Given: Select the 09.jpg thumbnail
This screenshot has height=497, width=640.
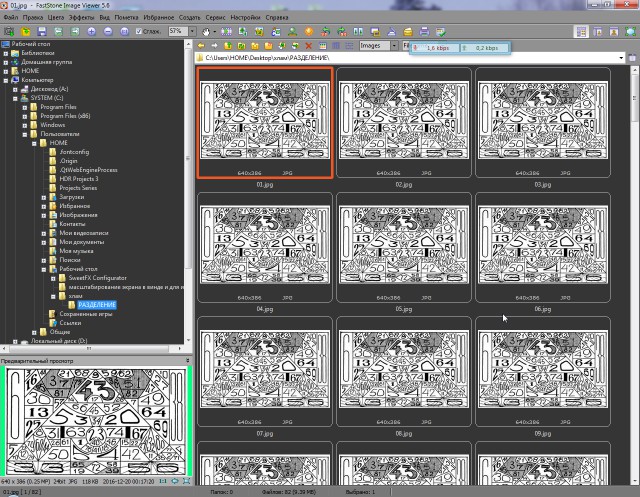Looking at the screenshot, I should pyautogui.click(x=543, y=372).
